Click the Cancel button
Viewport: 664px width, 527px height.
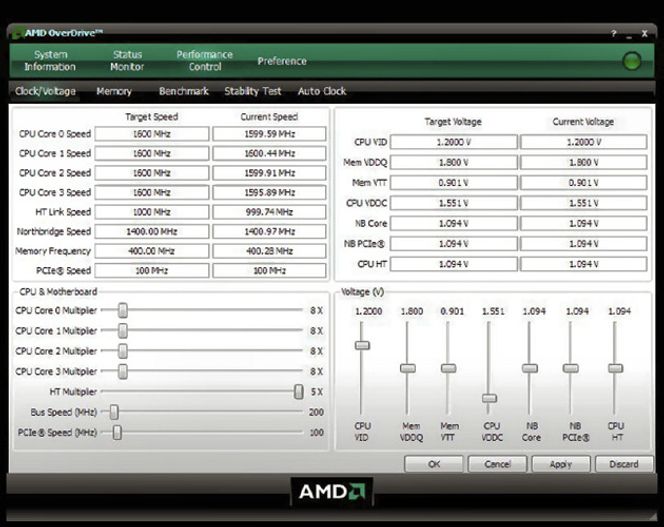pyautogui.click(x=497, y=464)
